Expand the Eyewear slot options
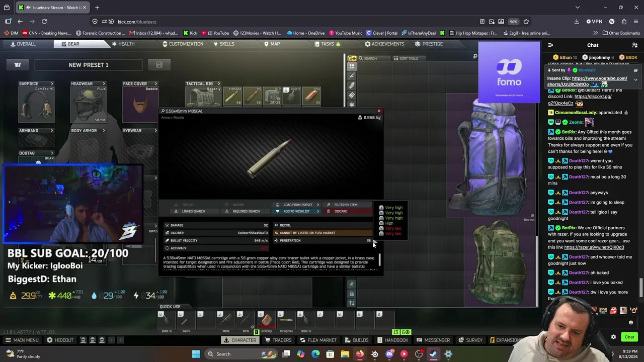The width and height of the screenshot is (644, 362). pos(155,131)
